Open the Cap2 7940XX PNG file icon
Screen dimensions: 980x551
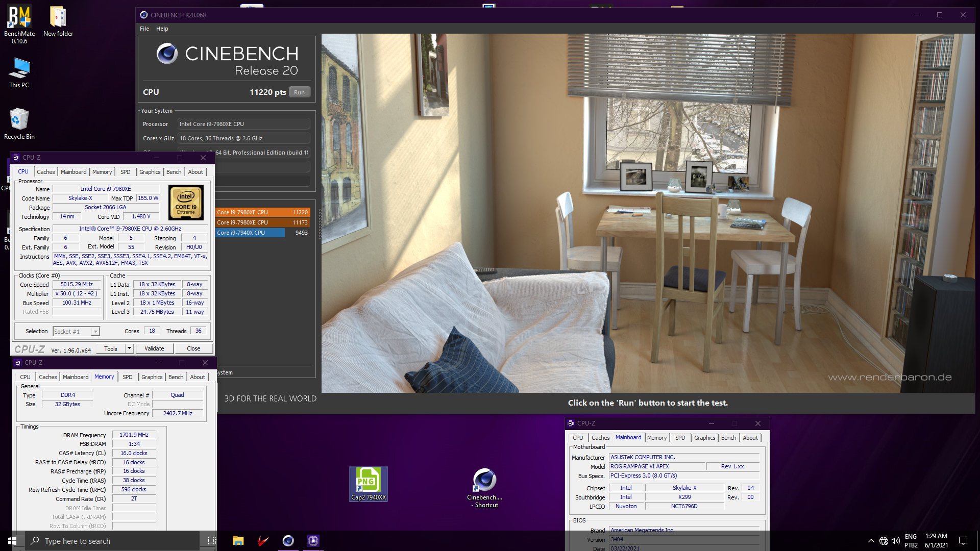(369, 484)
